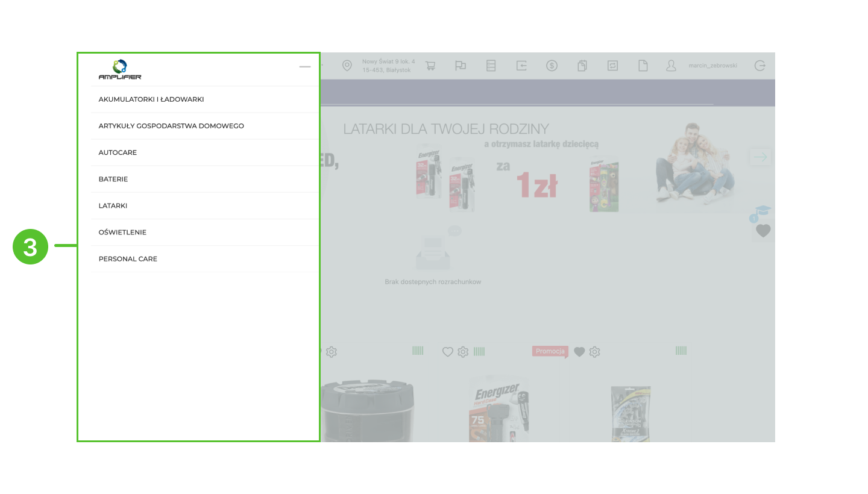Viewport: 868px width, 494px height.
Task: Log out using the exit arrow icon
Action: (x=760, y=66)
